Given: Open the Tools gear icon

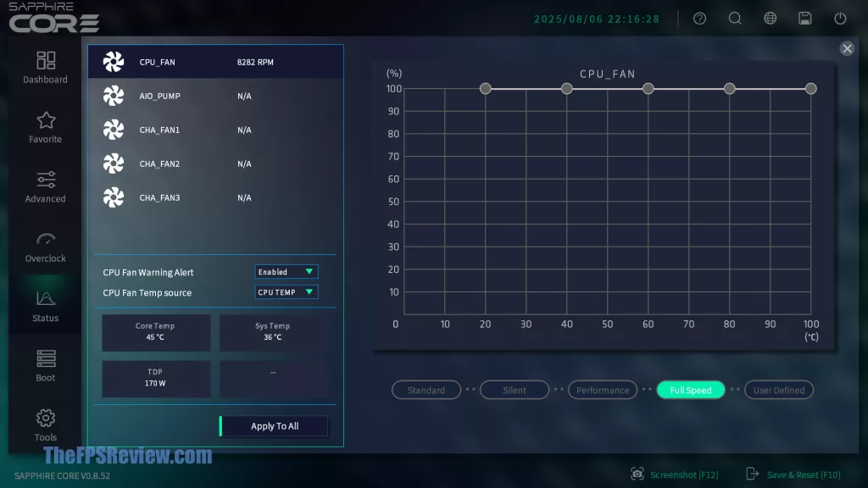Looking at the screenshot, I should [46, 418].
